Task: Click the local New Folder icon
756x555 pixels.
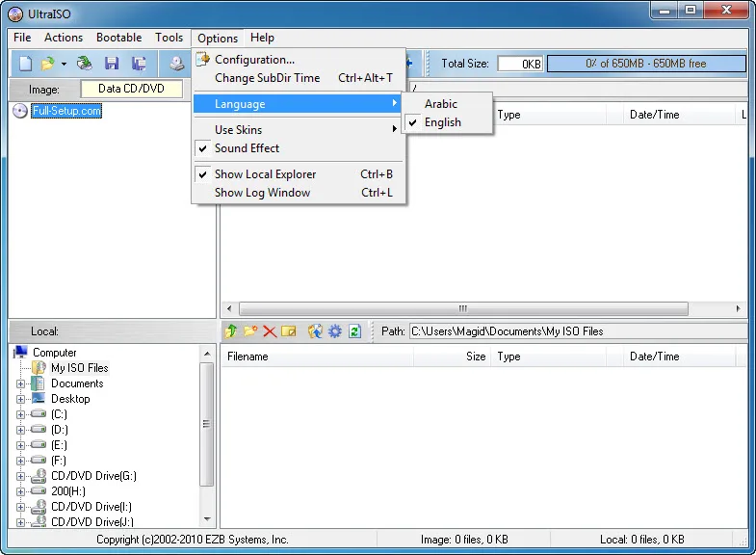Action: 250,331
